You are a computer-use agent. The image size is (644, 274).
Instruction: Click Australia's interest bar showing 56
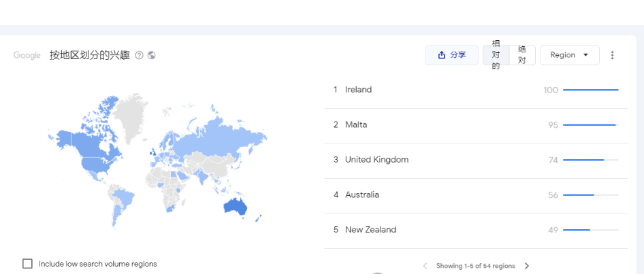coord(590,195)
